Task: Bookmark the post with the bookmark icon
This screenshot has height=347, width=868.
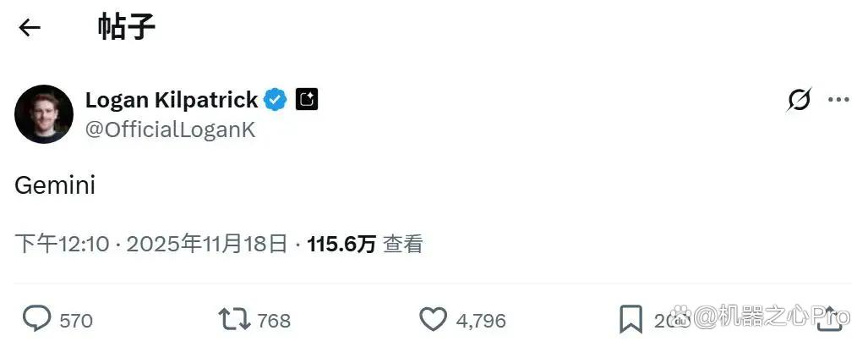Action: coord(631,320)
